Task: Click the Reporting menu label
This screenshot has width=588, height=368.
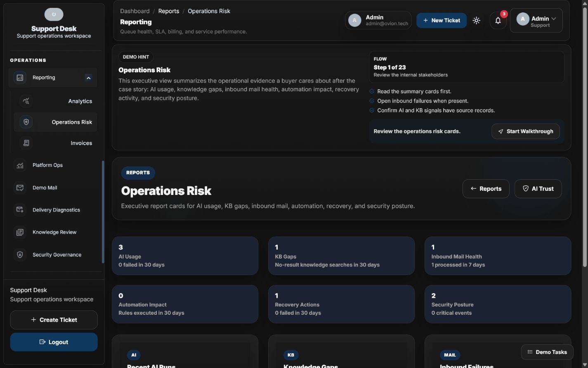Action: tap(44, 78)
